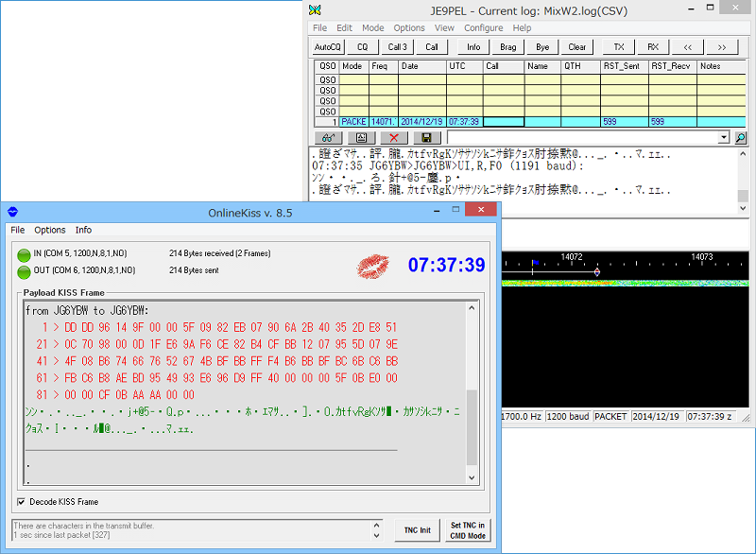Image resolution: width=756 pixels, height=554 pixels.
Task: Open MixW File menu
Action: [319, 28]
